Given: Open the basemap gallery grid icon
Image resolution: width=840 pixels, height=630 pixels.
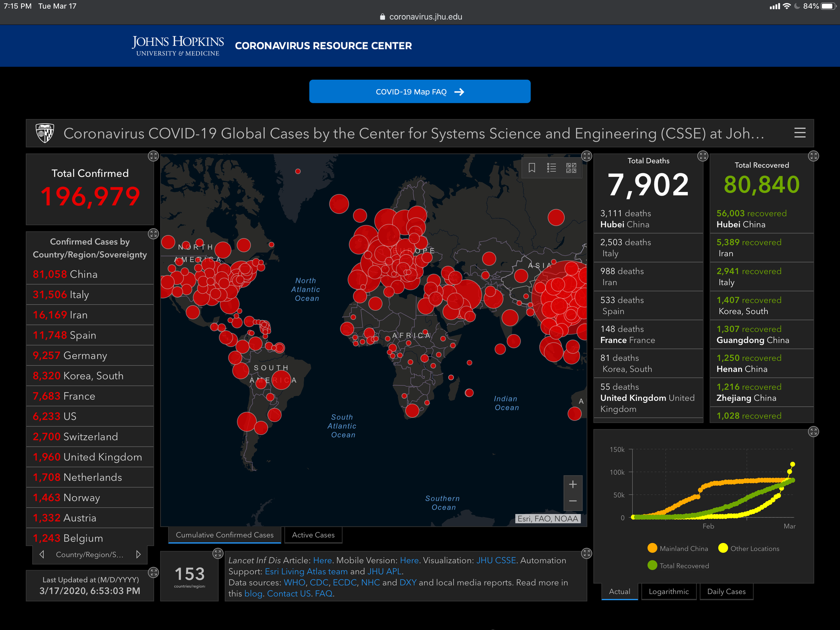Looking at the screenshot, I should tap(571, 167).
